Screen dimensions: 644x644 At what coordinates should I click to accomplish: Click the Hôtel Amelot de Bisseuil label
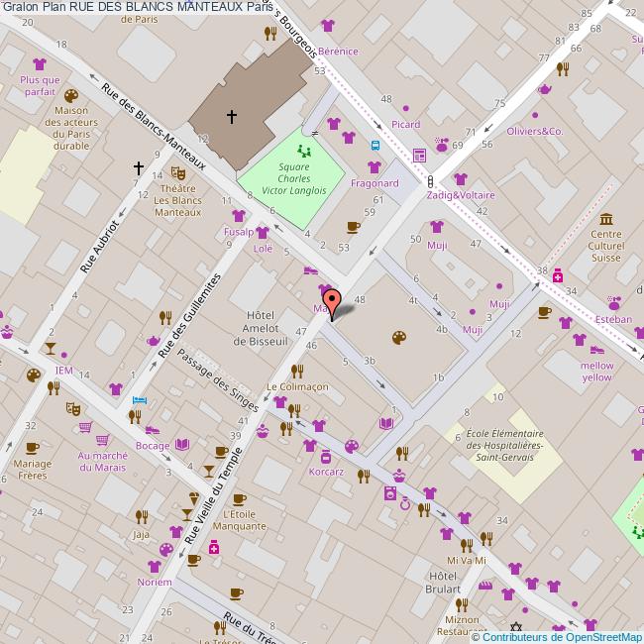pyautogui.click(x=259, y=328)
